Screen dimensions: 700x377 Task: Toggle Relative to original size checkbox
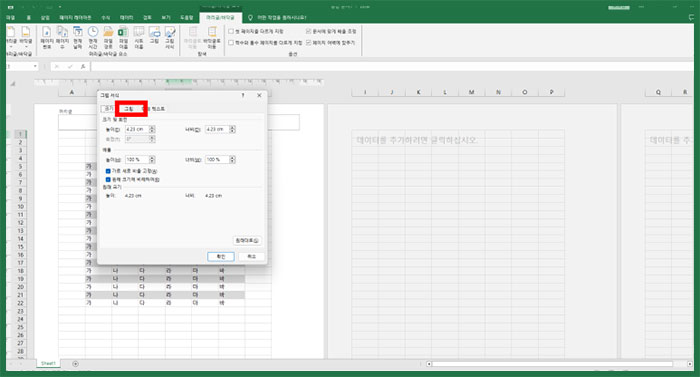[x=108, y=180]
